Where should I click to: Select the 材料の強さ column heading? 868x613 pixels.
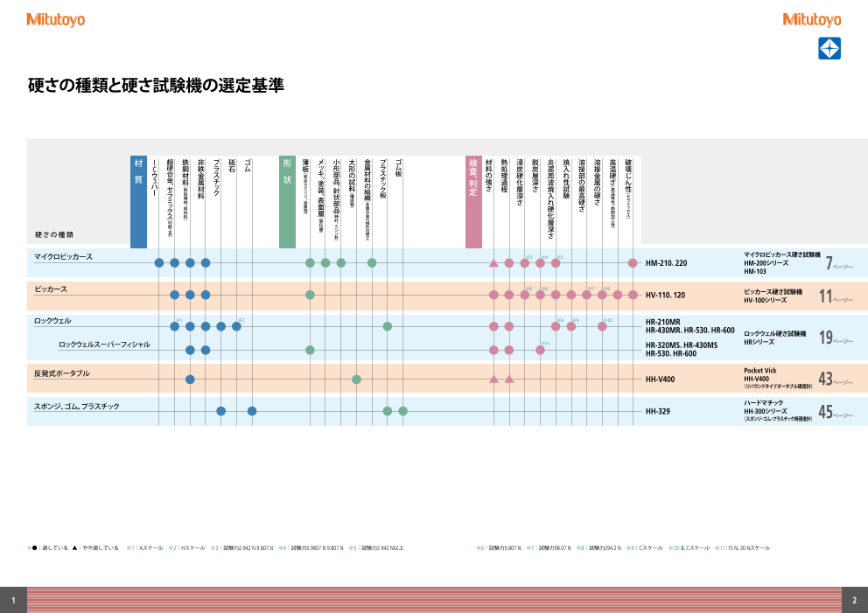pyautogui.click(x=489, y=176)
